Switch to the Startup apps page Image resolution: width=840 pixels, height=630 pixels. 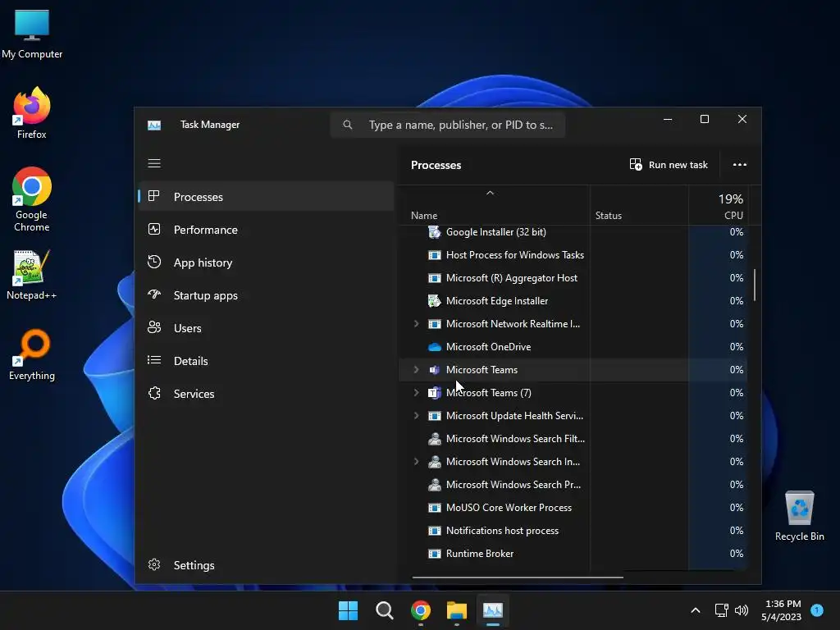tap(266, 295)
